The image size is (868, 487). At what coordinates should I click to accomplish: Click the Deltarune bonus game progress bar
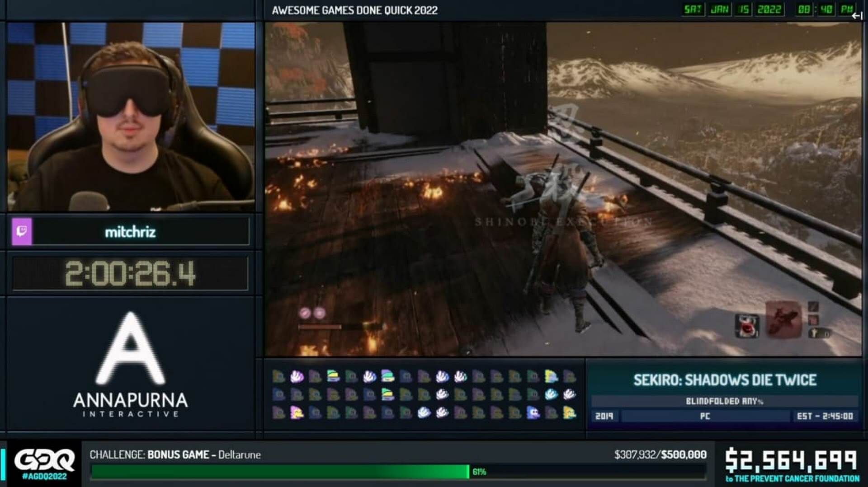(398, 472)
